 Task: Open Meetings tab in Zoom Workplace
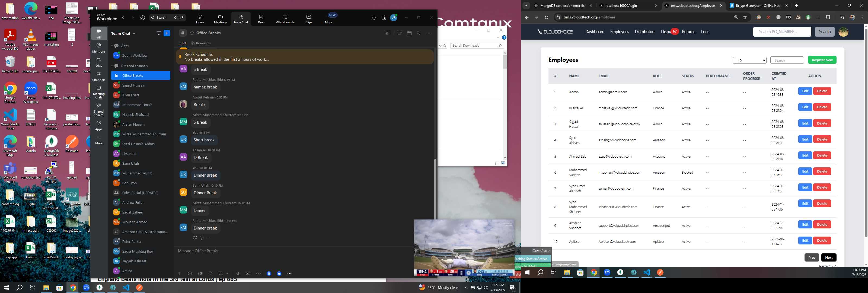[220, 19]
